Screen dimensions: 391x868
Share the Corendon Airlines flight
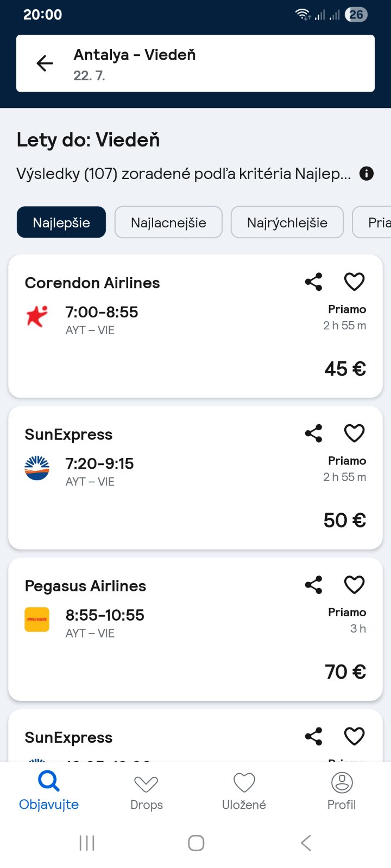click(313, 282)
